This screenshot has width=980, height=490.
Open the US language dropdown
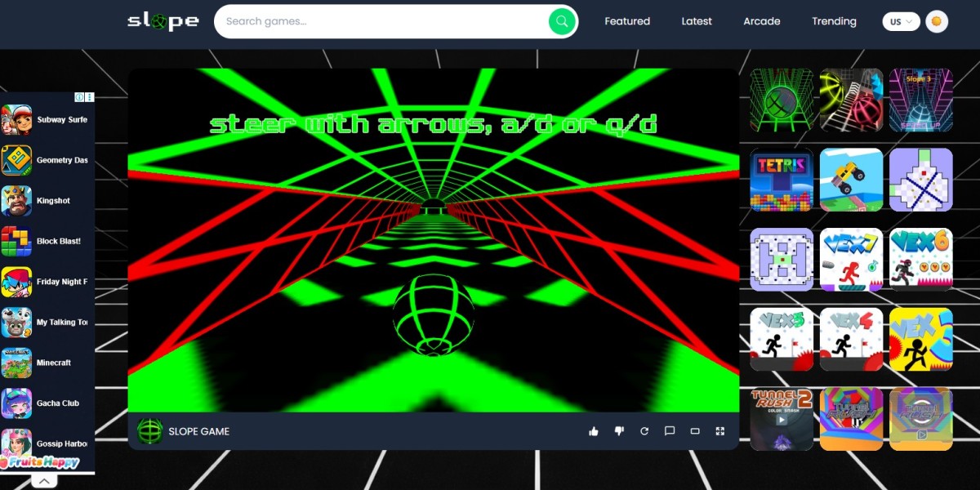[901, 22]
